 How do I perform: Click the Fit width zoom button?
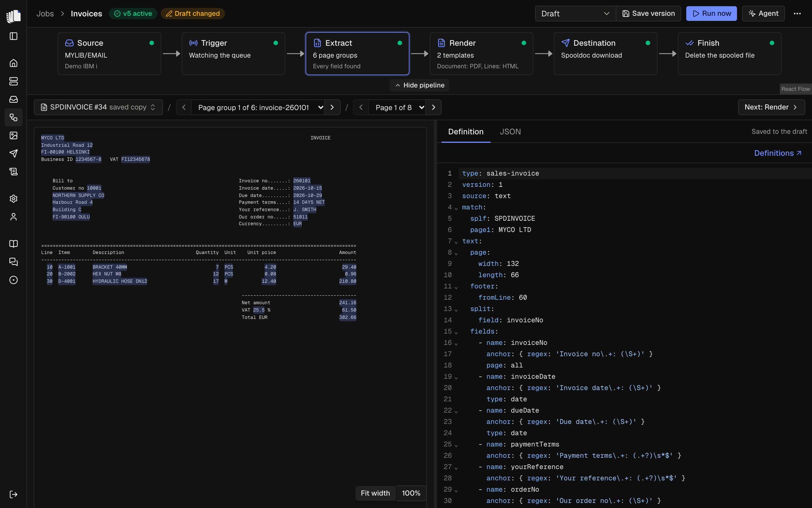(x=375, y=493)
